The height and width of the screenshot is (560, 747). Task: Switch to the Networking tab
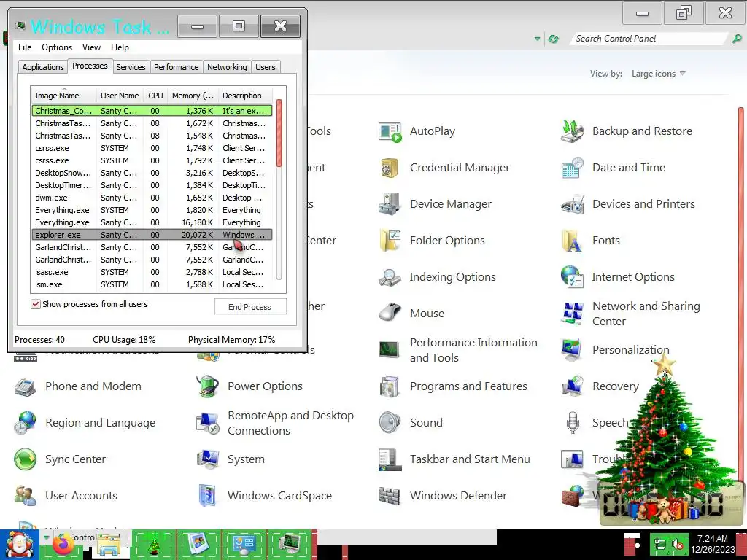point(227,67)
